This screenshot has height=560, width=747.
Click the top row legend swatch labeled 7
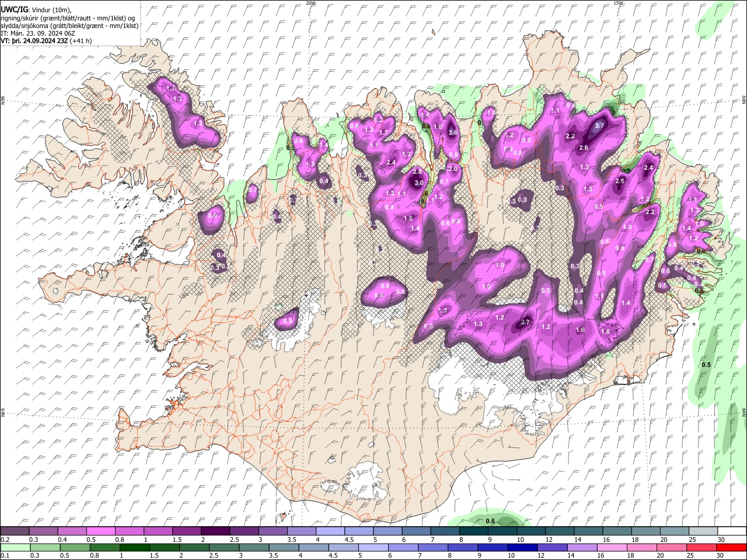(444, 531)
